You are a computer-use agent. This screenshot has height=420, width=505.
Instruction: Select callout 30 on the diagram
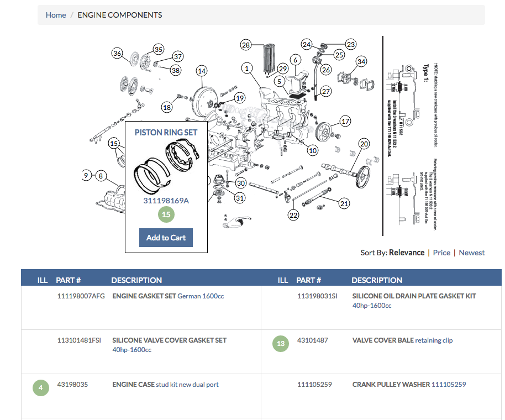(x=240, y=183)
